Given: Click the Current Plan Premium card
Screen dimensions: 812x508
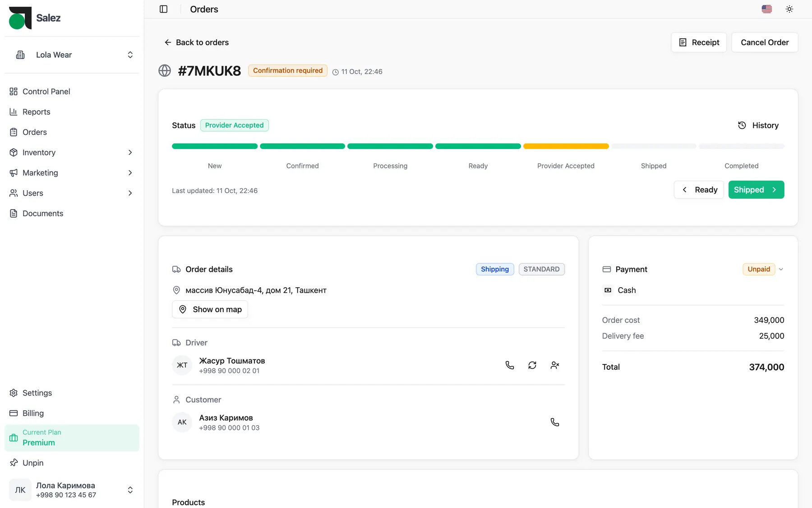Looking at the screenshot, I should tap(72, 438).
